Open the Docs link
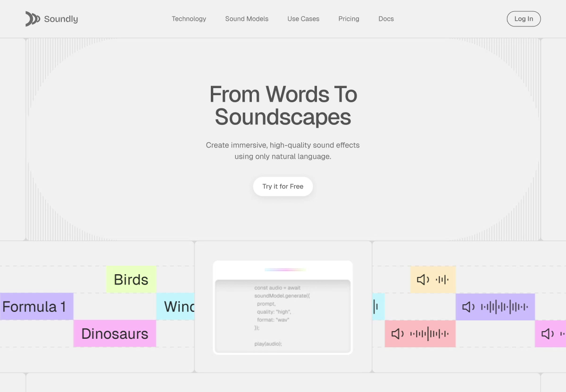Image resolution: width=566 pixels, height=392 pixels. click(386, 19)
